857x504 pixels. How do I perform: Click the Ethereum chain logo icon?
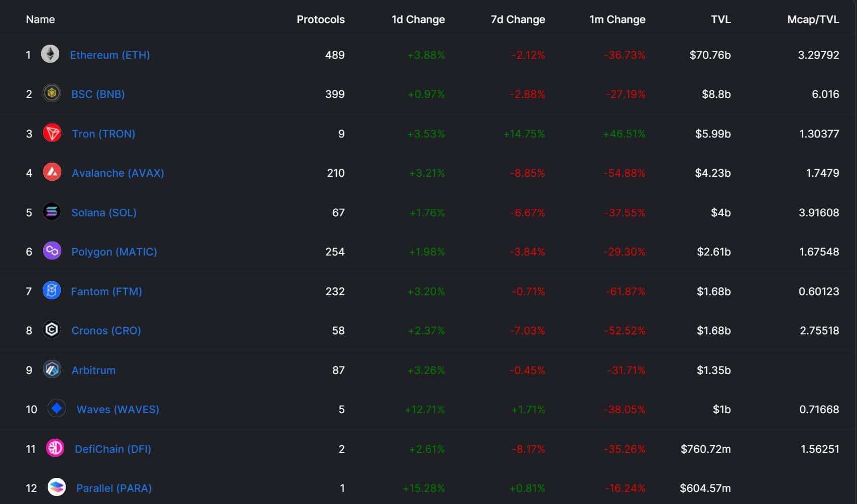pos(50,54)
